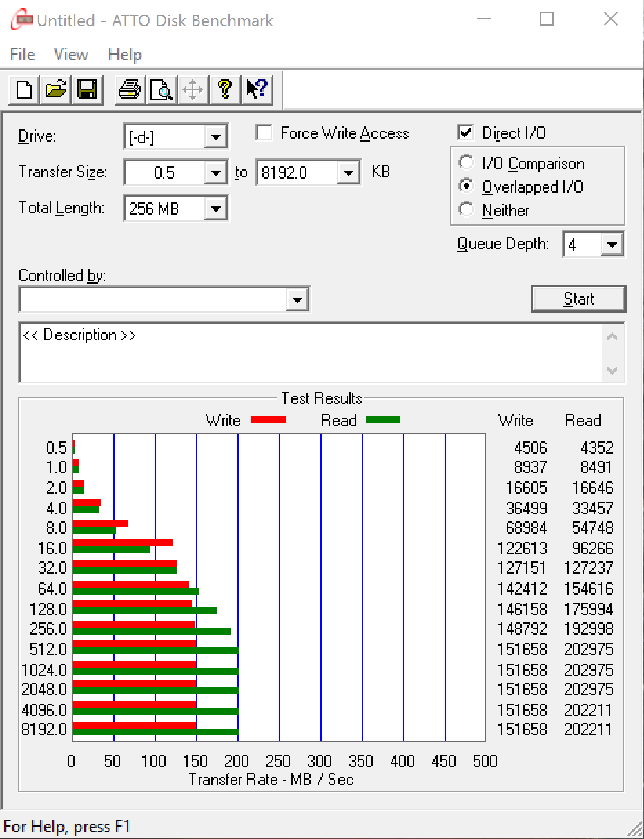
Task: Uncheck the Direct I/O checkbox
Action: [466, 133]
